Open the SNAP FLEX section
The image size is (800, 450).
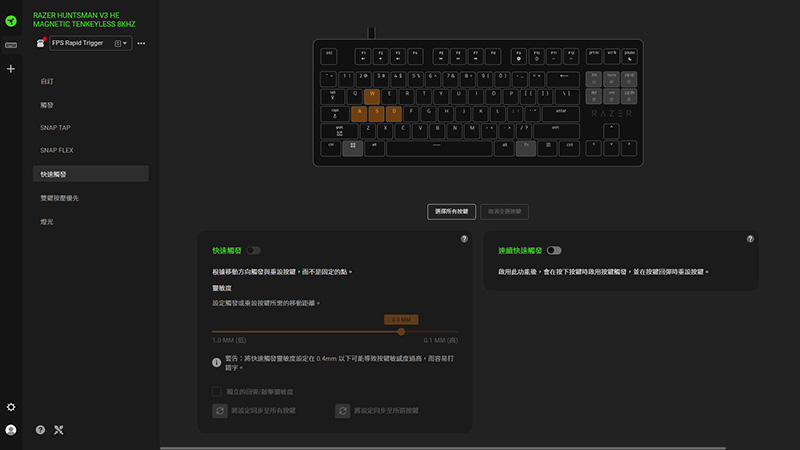(x=57, y=151)
